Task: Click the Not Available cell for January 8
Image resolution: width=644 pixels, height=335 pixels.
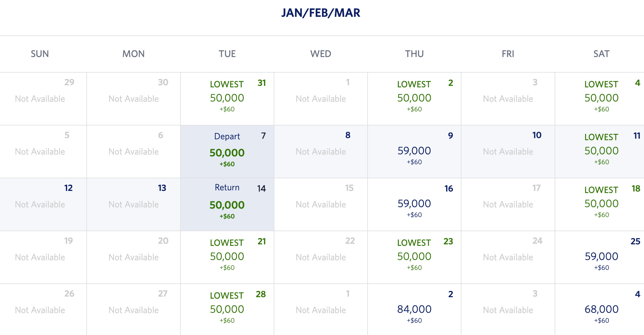Action: tap(321, 151)
